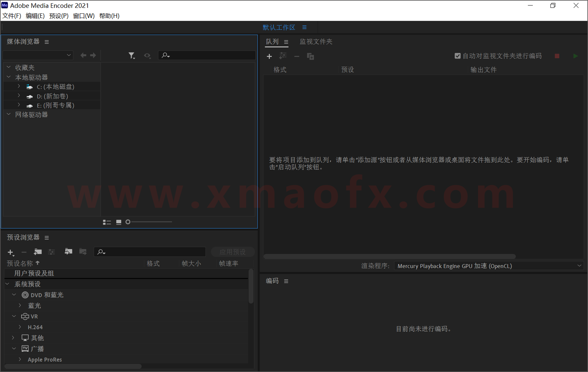Switch Media Browser to thumbnail view

click(119, 222)
